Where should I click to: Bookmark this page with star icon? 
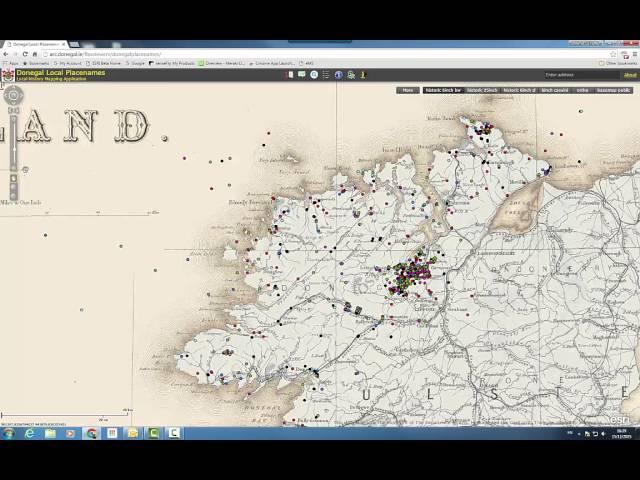(613, 54)
